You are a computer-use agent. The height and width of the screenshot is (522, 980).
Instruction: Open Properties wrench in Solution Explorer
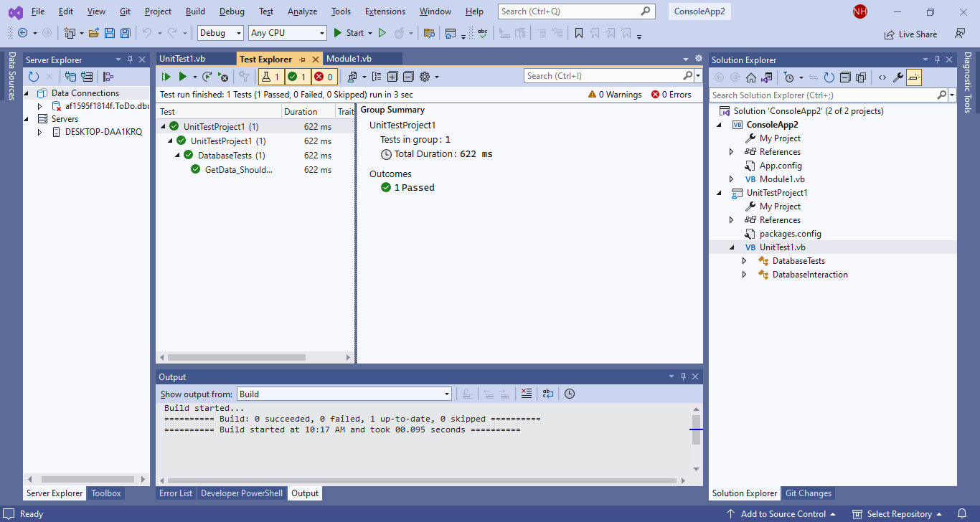[897, 77]
